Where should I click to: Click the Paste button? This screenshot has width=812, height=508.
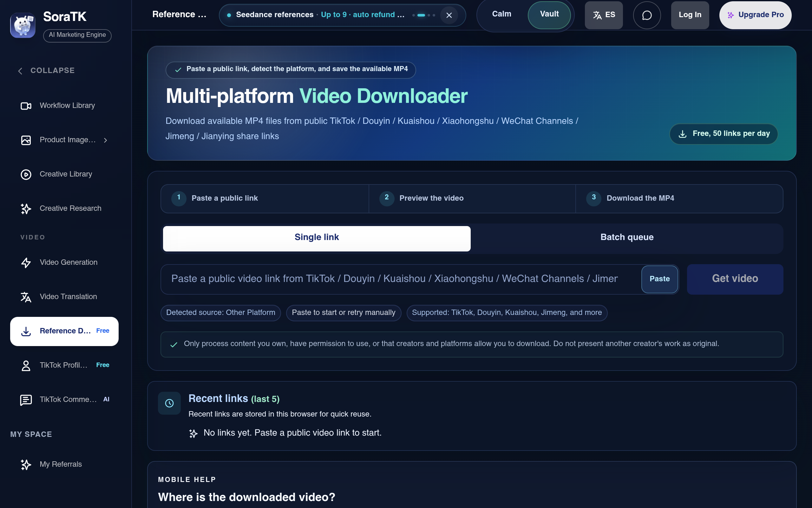coord(660,279)
